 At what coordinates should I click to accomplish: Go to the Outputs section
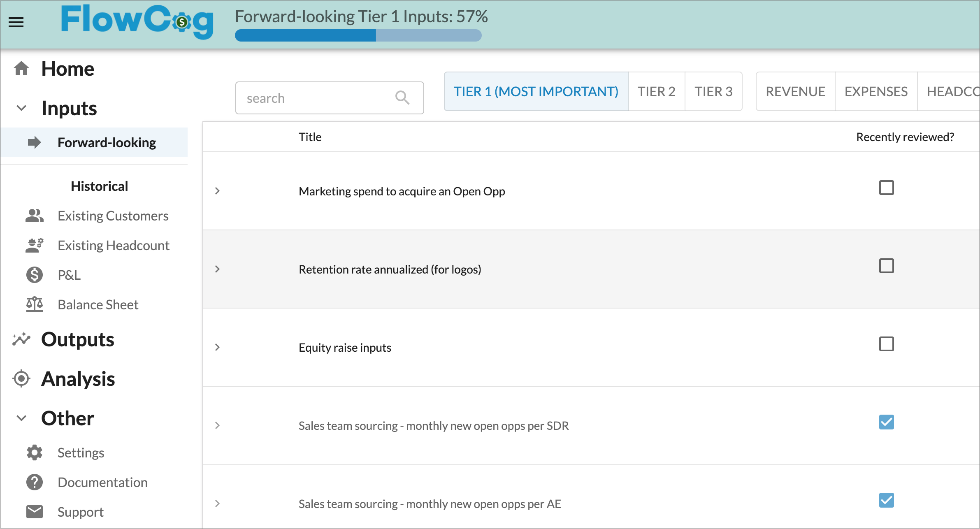[78, 339]
